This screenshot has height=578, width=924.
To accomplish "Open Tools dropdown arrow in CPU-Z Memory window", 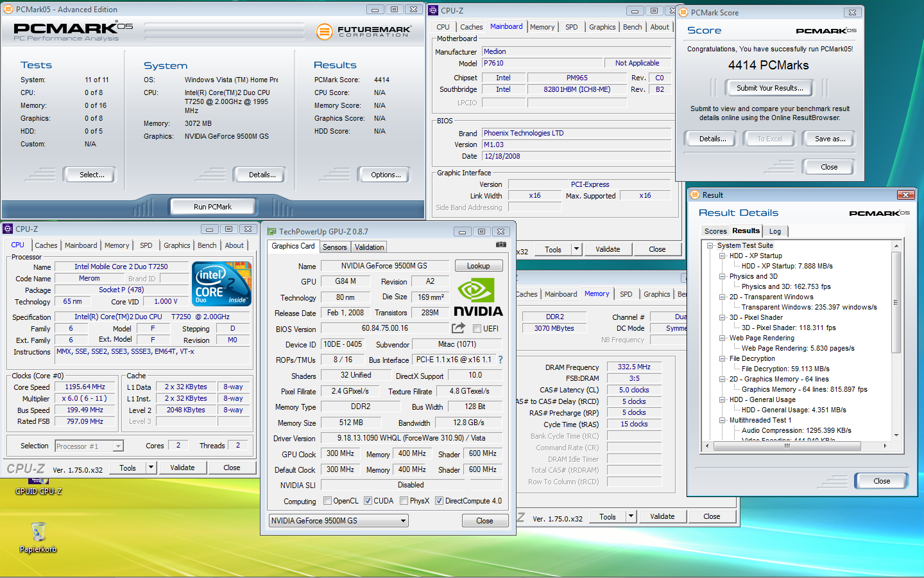I will tap(631, 516).
